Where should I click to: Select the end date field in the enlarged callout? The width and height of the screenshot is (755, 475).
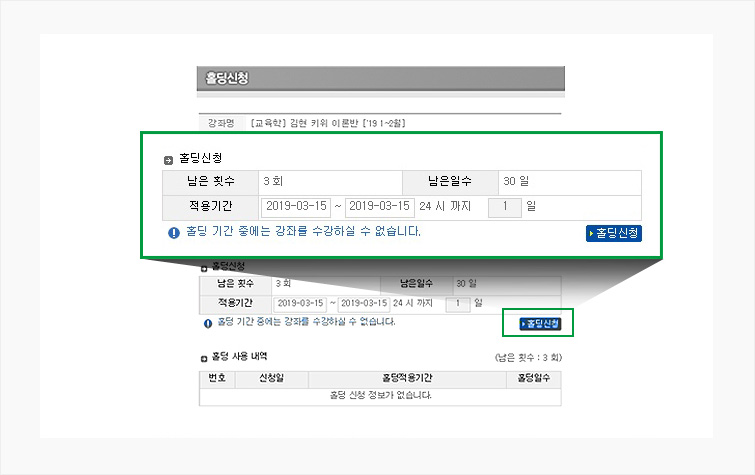pyautogui.click(x=379, y=207)
